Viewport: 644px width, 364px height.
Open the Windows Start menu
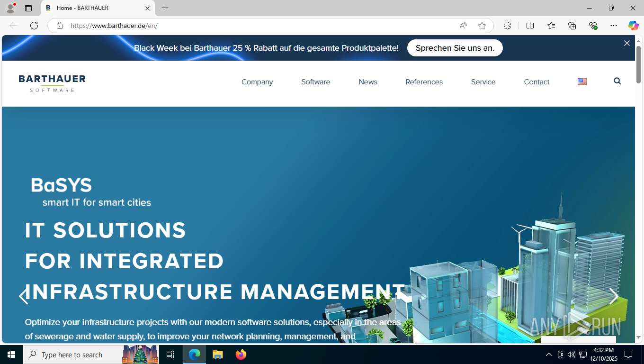coord(11,355)
